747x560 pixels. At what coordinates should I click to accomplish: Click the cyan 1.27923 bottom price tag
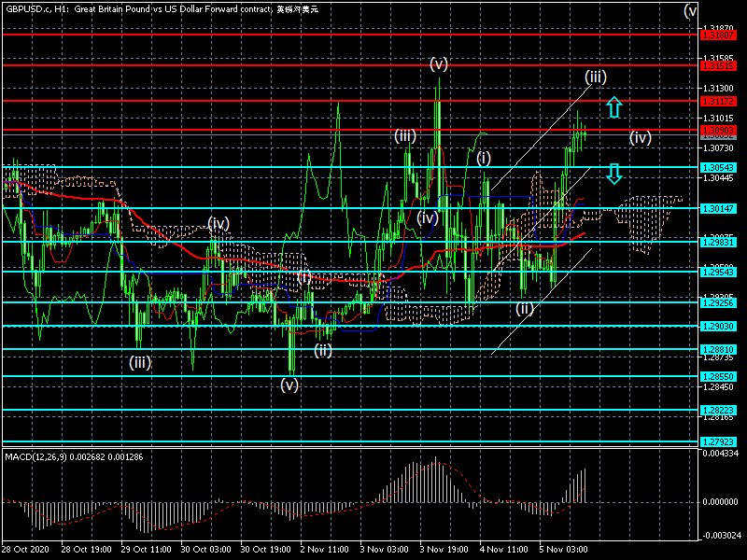pos(718,441)
